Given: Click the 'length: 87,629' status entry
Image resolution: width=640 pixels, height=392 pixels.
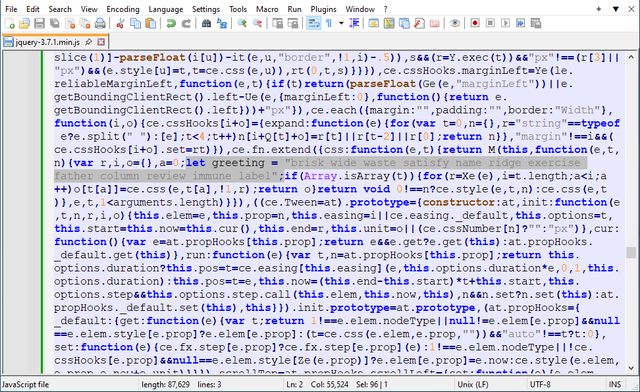Looking at the screenshot, I should [165, 384].
